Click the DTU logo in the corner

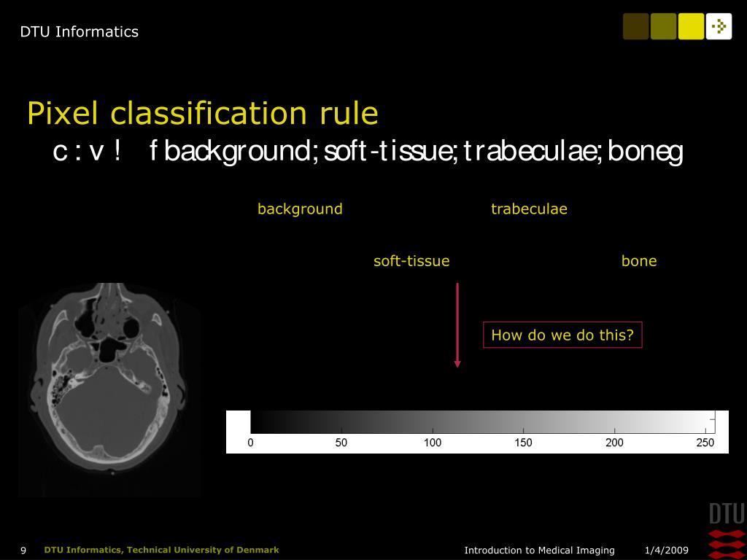tap(727, 531)
